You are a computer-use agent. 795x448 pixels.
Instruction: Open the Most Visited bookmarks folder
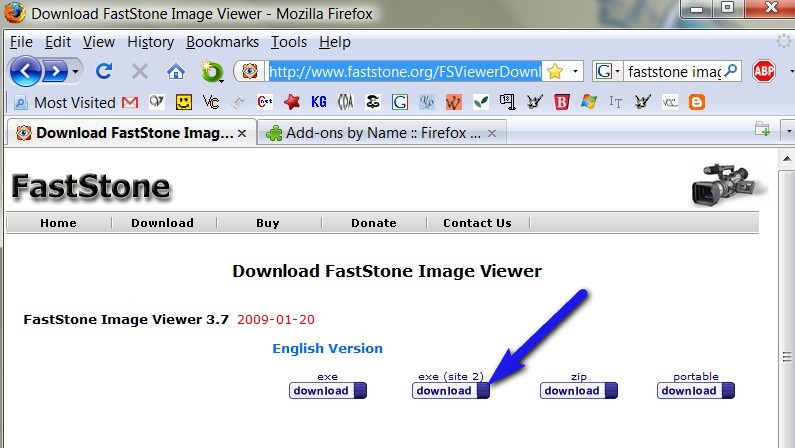click(65, 103)
